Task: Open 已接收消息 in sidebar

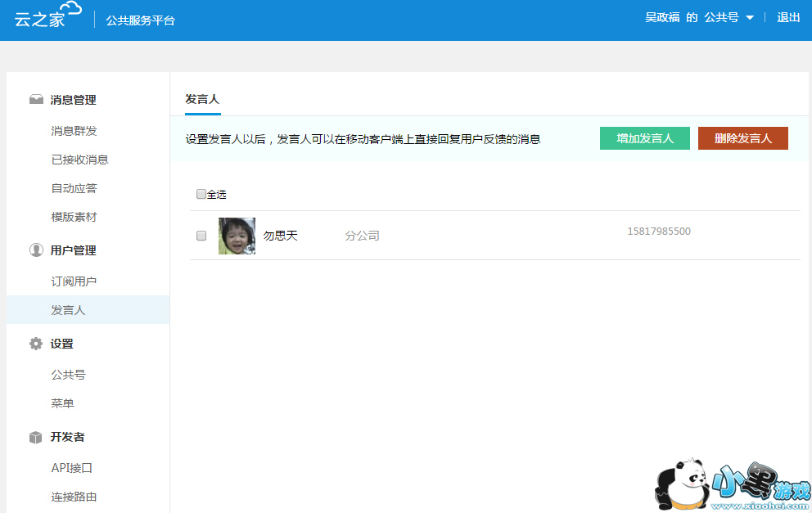Action: click(79, 160)
